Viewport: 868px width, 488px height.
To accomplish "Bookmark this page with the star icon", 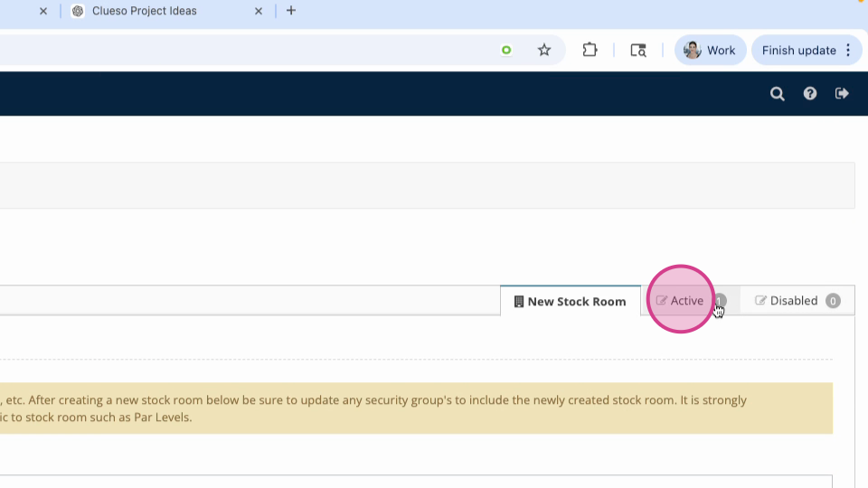I will (544, 51).
